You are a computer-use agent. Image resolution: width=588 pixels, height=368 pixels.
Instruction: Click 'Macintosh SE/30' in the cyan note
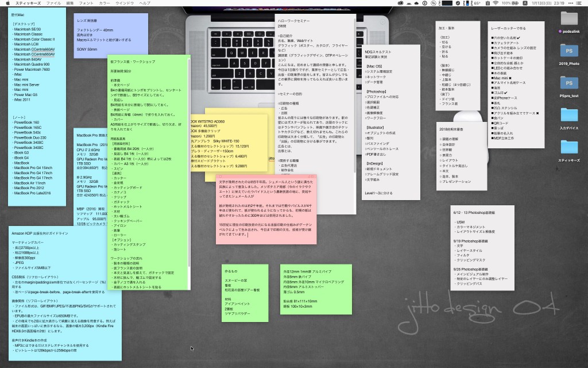tap(26, 29)
